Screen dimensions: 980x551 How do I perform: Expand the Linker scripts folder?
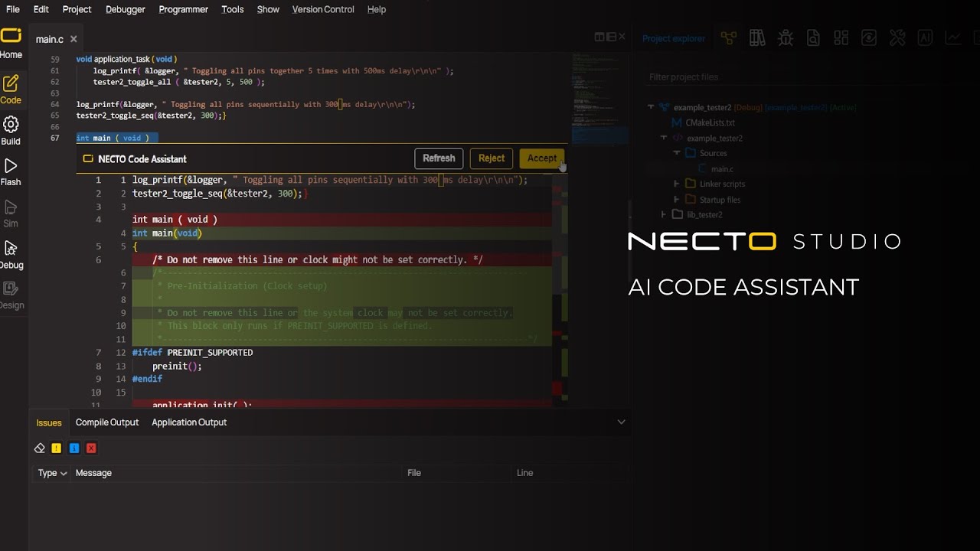(x=677, y=184)
